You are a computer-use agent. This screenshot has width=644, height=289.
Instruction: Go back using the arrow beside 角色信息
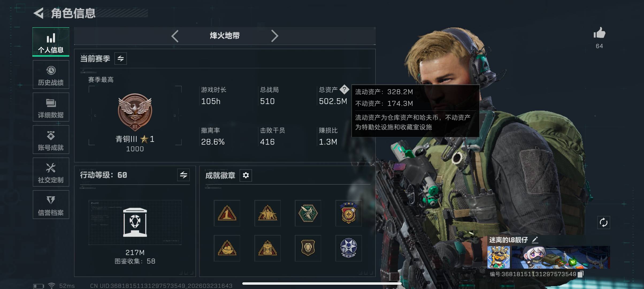click(39, 13)
